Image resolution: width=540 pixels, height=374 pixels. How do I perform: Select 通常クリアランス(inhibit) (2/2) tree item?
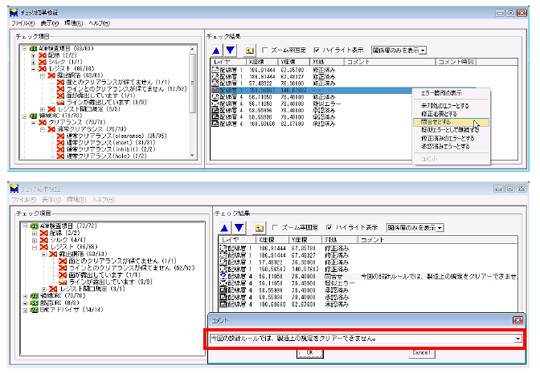pos(111,149)
